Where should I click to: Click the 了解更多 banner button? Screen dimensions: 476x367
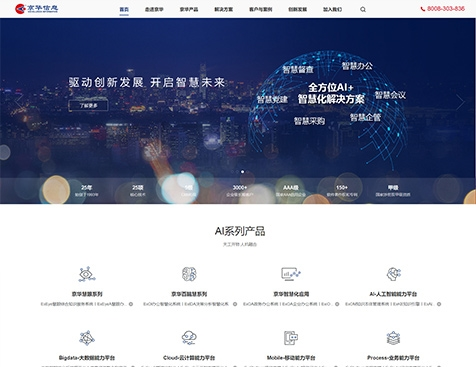tap(88, 106)
